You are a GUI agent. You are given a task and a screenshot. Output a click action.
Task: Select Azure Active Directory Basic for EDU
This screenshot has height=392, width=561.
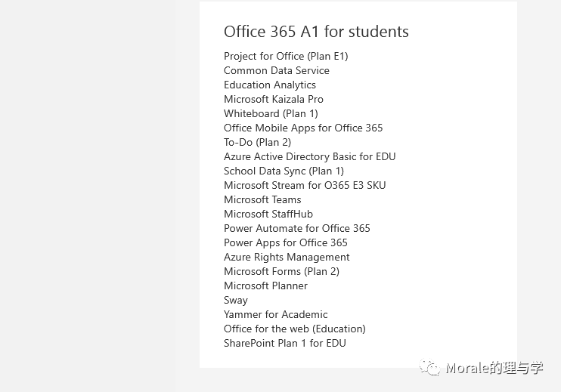coord(310,156)
